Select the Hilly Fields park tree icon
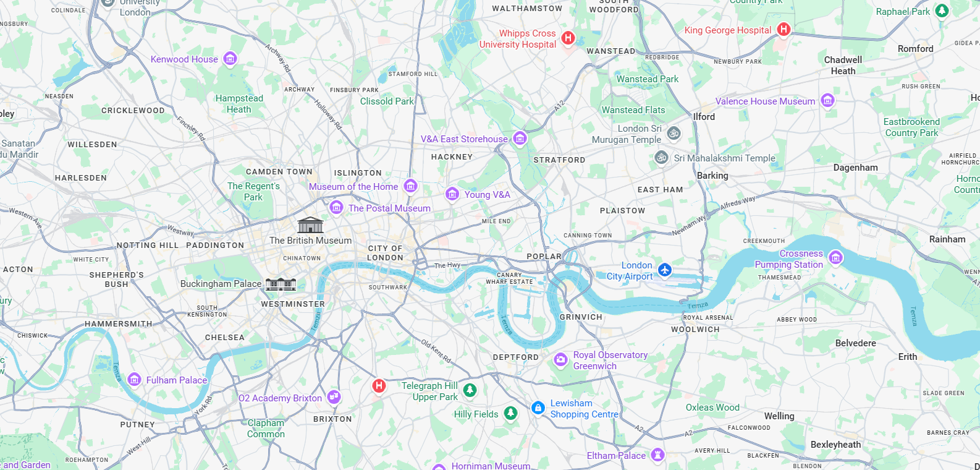Screen dimensions: 980x470 click(x=510, y=413)
